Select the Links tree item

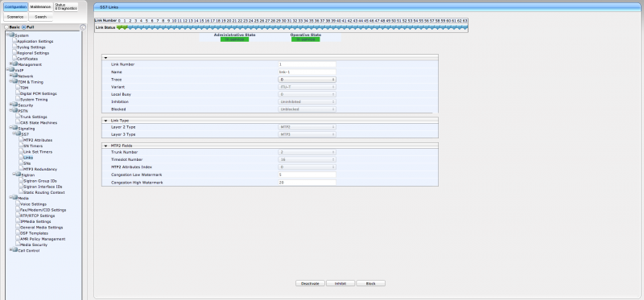(28, 157)
